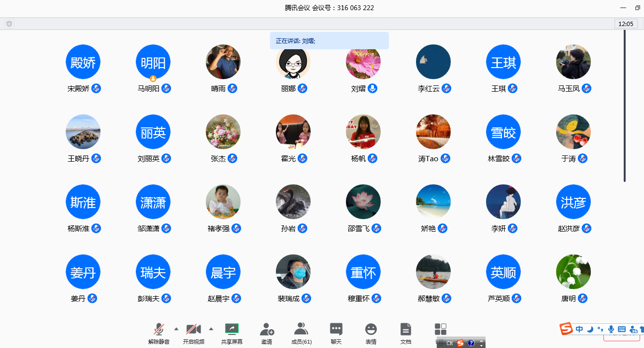This screenshot has height=348, width=644.
Task: Turn on camera with 开启视频
Action: pyautogui.click(x=193, y=330)
